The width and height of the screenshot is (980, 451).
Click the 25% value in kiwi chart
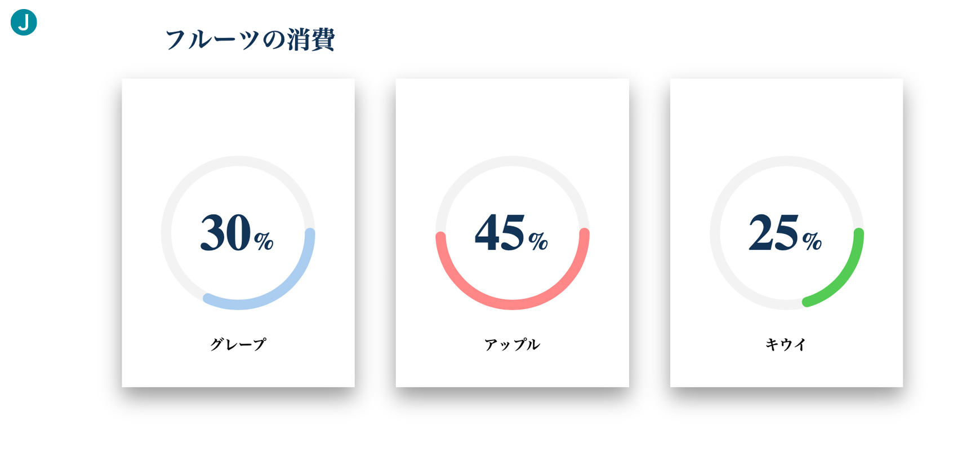point(785,232)
